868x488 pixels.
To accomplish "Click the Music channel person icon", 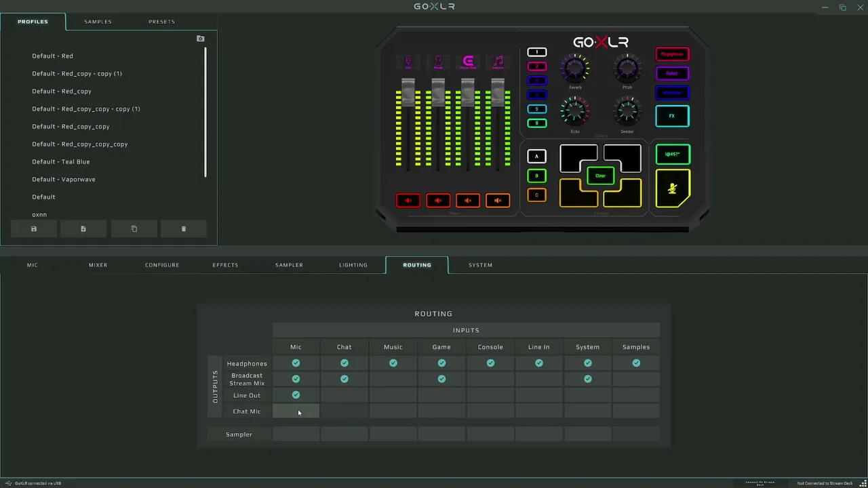I will coord(438,62).
